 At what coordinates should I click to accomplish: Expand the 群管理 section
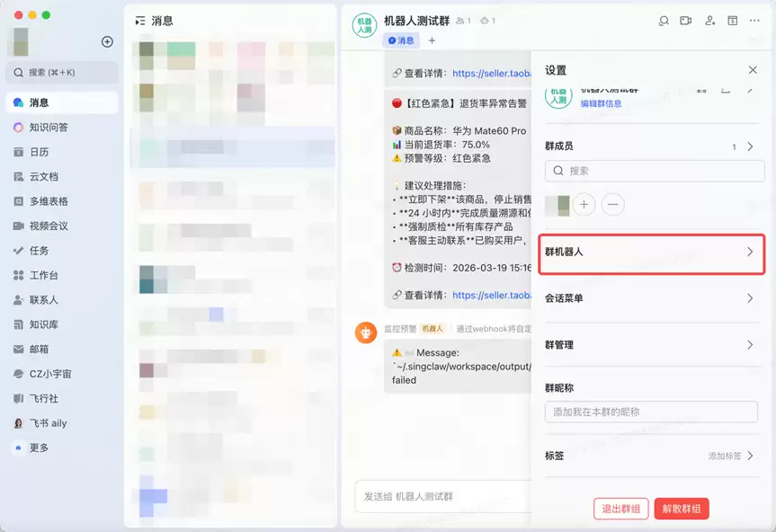[652, 343]
